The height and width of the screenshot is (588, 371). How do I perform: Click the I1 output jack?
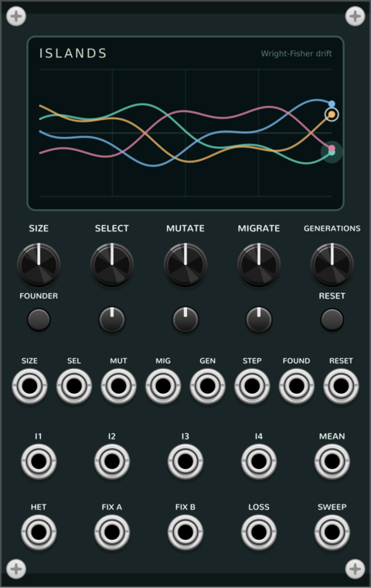point(39,461)
